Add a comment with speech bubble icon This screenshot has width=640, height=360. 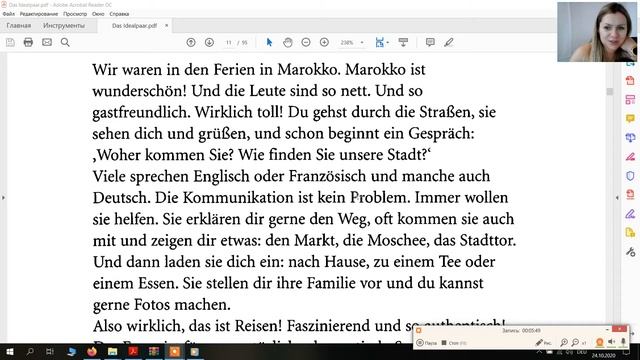coord(430,42)
